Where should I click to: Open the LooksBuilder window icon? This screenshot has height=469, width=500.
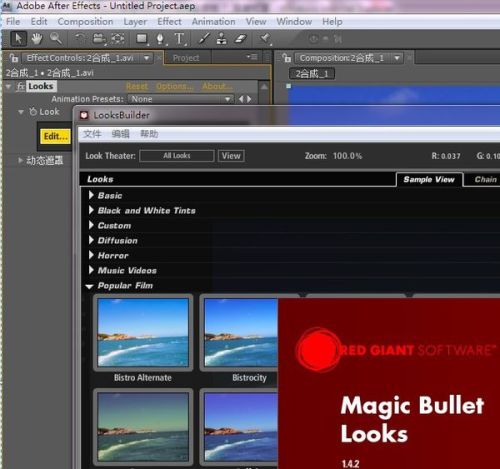pos(84,115)
